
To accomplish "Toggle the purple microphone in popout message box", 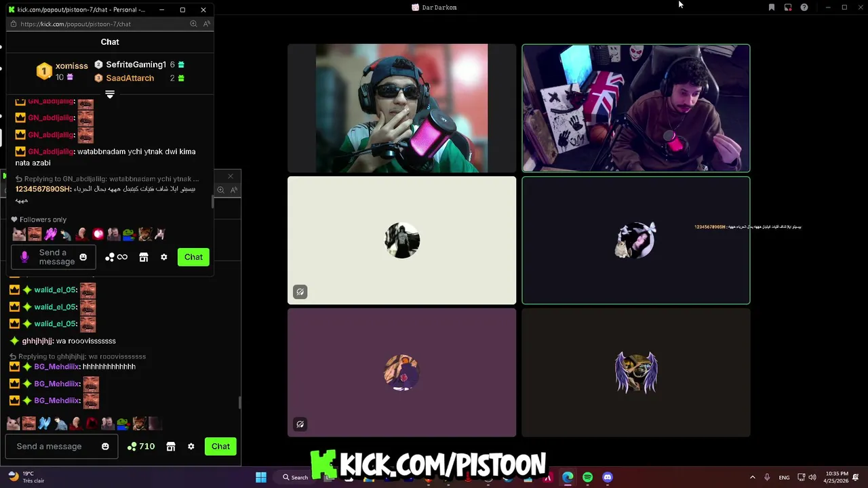I will coord(24,257).
